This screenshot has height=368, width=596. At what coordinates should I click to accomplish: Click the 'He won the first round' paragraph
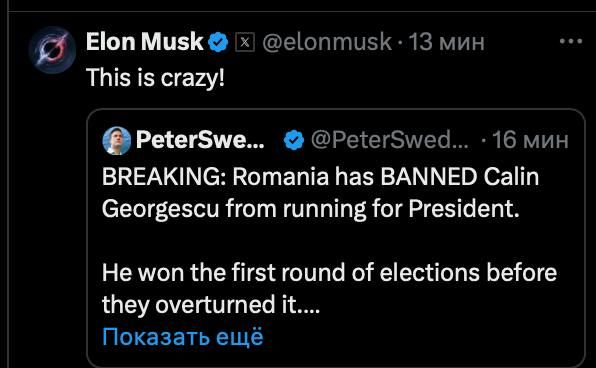coord(329,289)
